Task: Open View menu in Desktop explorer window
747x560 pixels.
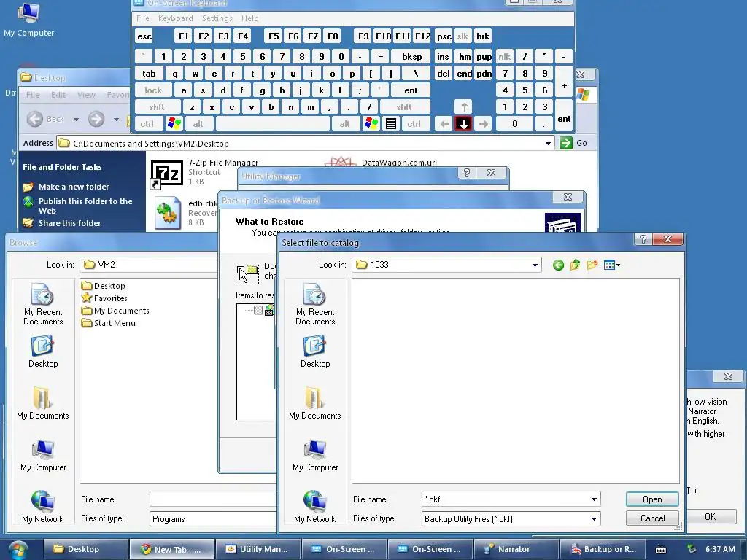Action: coord(86,95)
